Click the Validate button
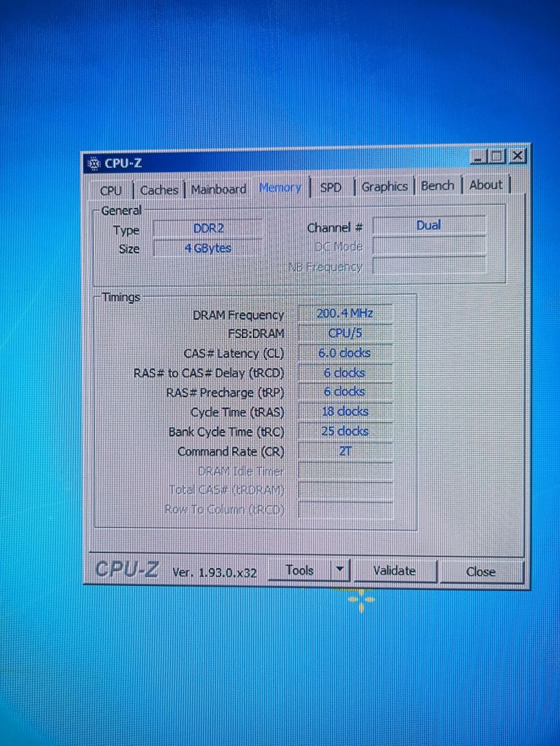The height and width of the screenshot is (746, 560). (x=394, y=570)
